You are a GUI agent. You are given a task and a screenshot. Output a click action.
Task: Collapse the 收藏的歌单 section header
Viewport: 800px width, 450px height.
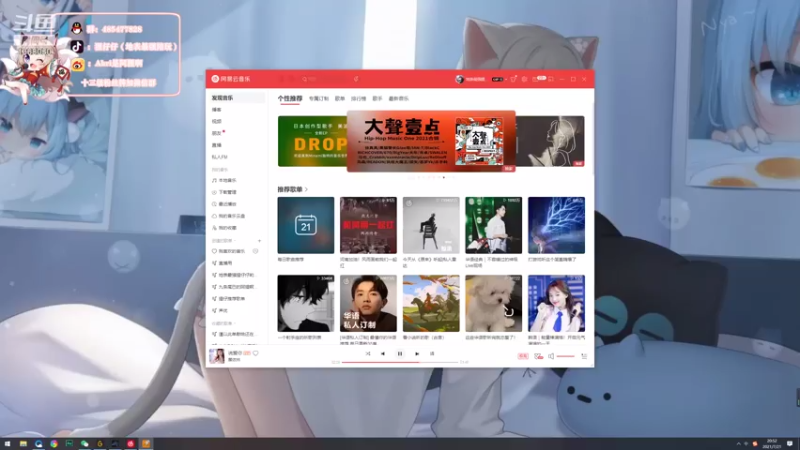224,323
